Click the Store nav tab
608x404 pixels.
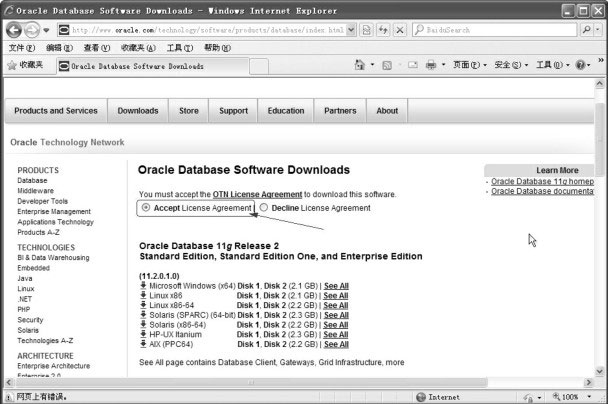click(x=188, y=111)
